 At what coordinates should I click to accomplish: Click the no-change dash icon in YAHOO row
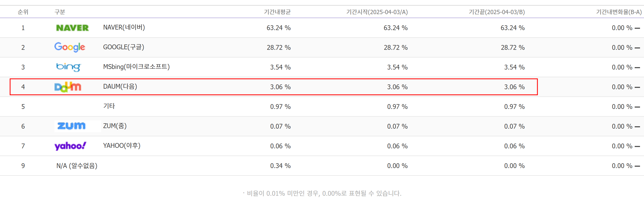(637, 146)
